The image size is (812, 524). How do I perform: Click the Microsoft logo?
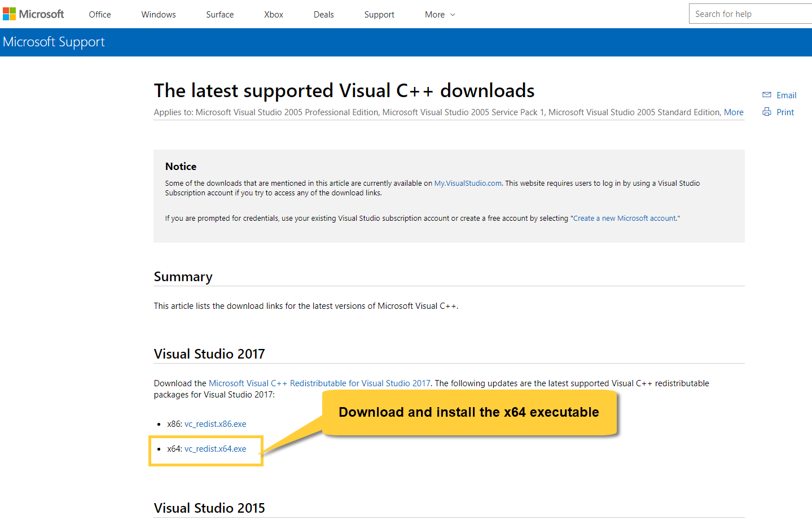(33, 14)
